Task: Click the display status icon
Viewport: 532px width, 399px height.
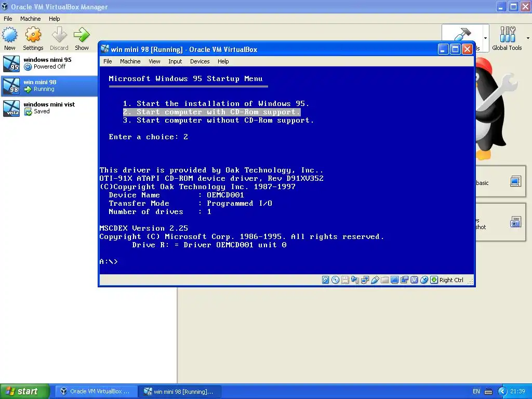Action: point(394,280)
